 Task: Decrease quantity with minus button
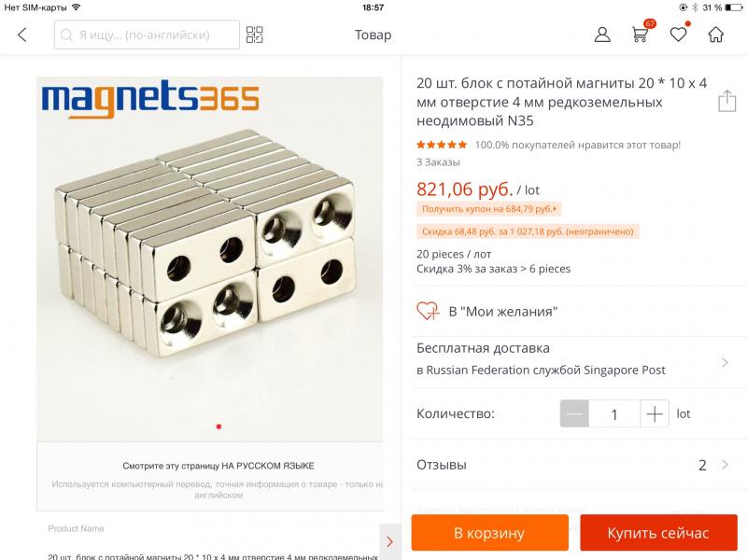(x=574, y=413)
